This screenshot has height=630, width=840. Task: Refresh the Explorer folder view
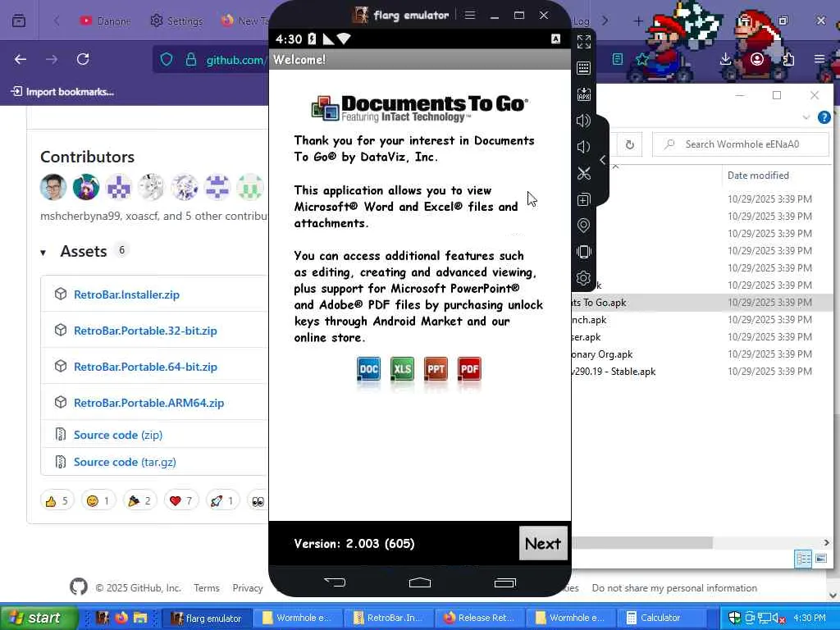[x=629, y=144]
